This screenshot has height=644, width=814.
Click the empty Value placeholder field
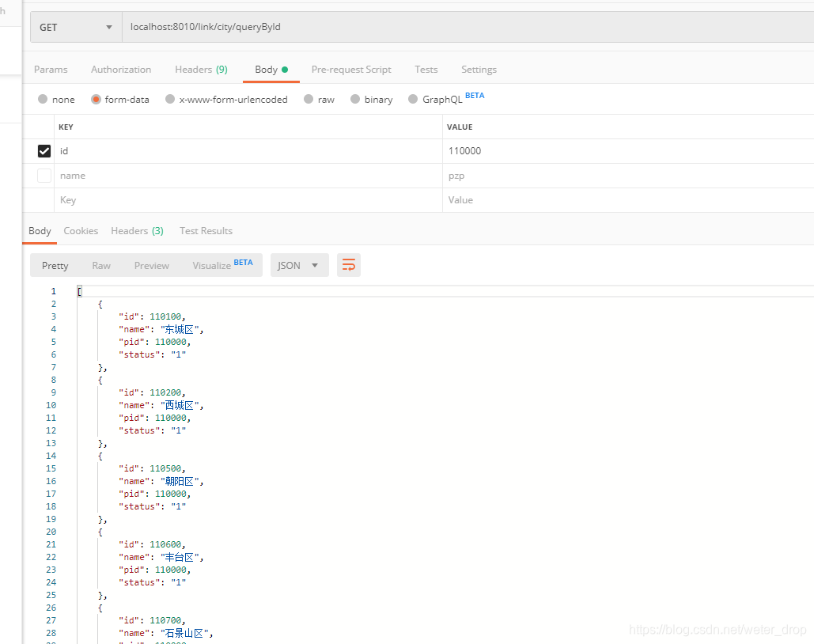tap(628, 200)
